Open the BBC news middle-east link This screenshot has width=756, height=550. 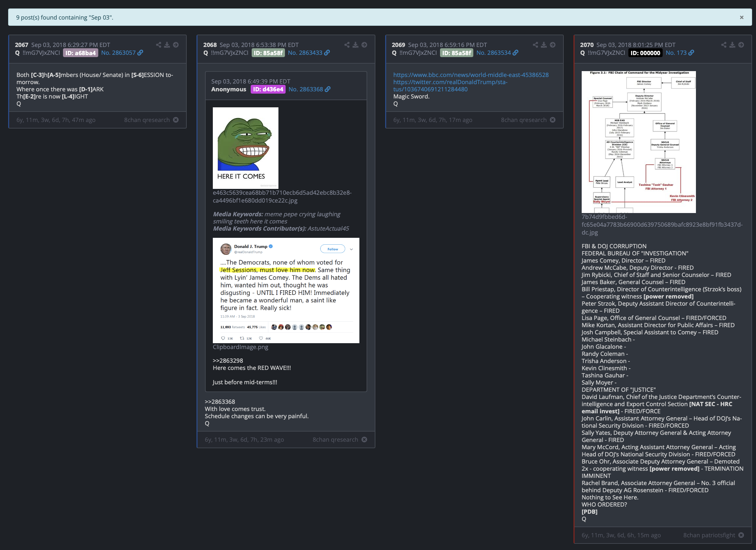coord(471,75)
